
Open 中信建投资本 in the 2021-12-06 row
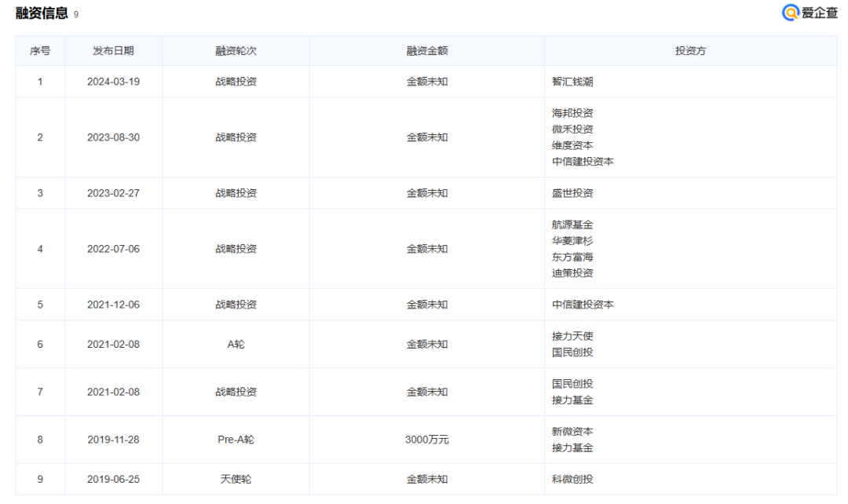583,305
